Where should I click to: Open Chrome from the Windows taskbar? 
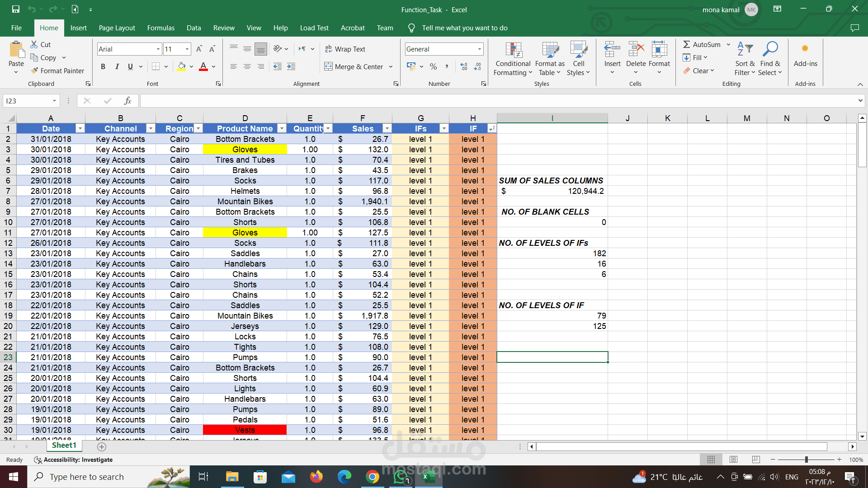(x=372, y=477)
